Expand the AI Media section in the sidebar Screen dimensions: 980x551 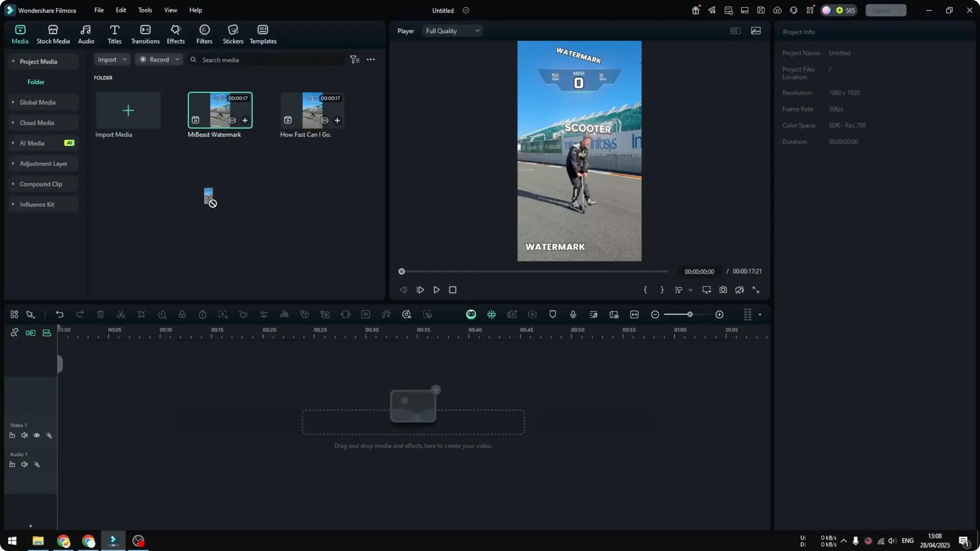(x=13, y=143)
